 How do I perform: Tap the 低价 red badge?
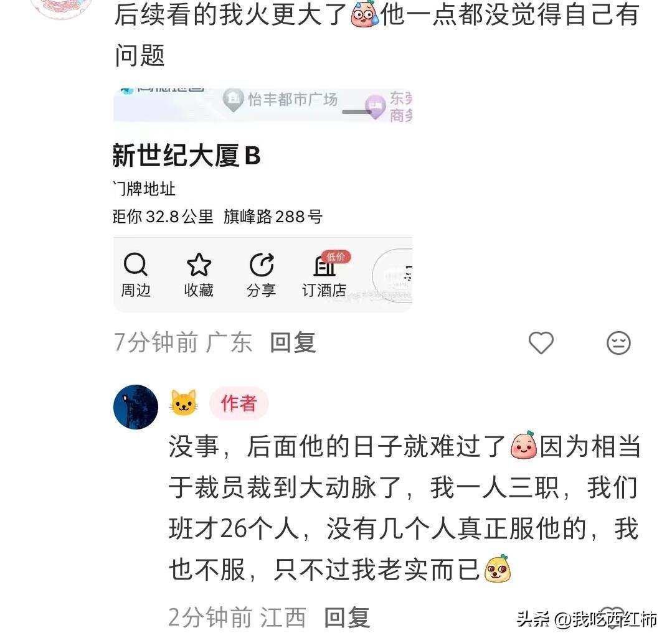coord(336,256)
